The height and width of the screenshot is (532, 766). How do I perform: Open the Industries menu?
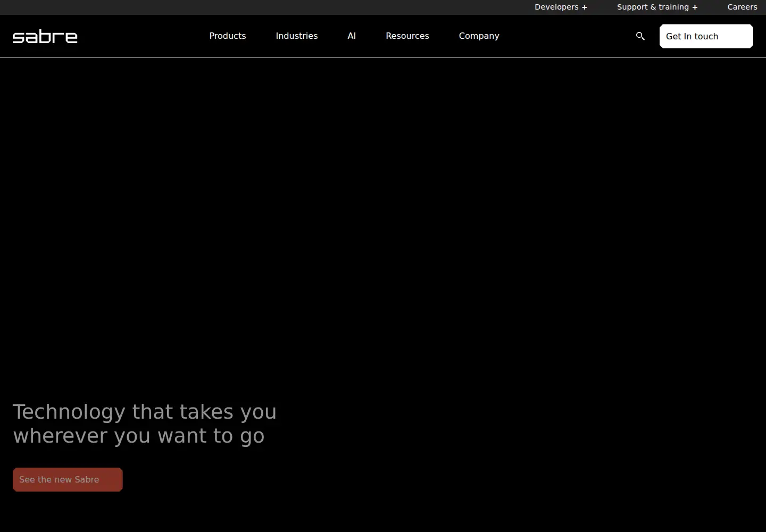pos(297,36)
